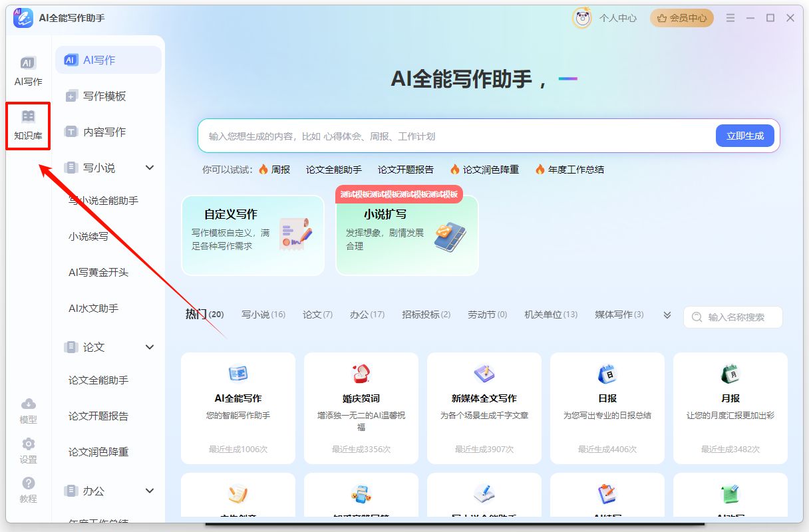809x532 pixels.
Task: Open 设置 gear icon in sidebar
Action: pyautogui.click(x=28, y=444)
